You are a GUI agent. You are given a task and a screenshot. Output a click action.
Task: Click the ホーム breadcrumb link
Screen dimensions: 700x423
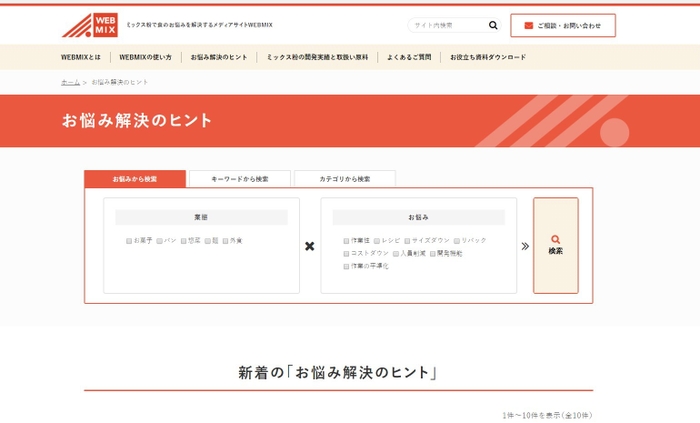70,82
